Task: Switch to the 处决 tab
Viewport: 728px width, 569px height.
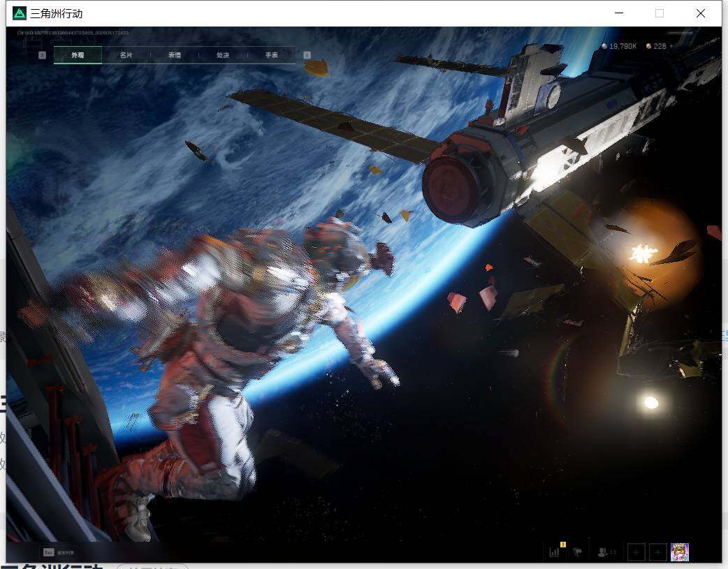Action: (223, 54)
